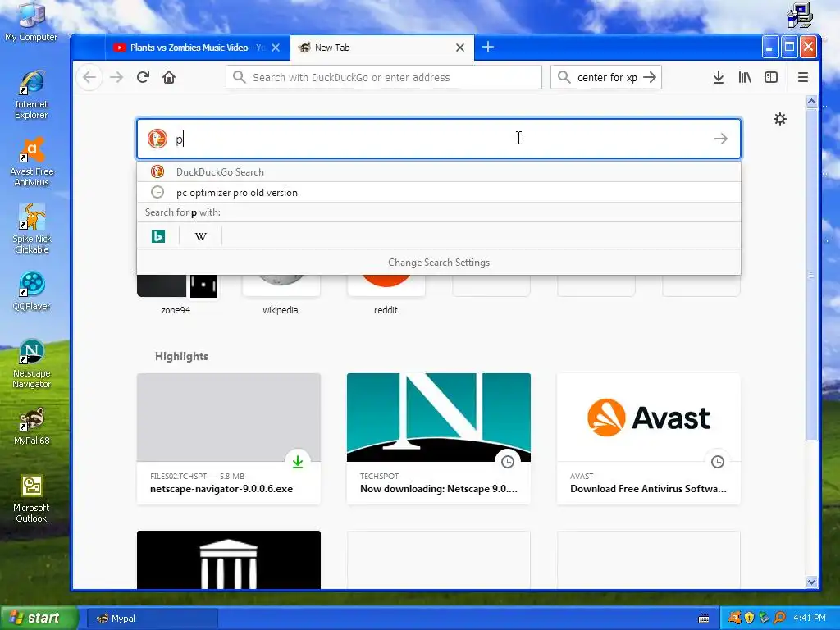This screenshot has width=840, height=630.
Task: Submit page search with right arrow
Action: click(x=720, y=139)
